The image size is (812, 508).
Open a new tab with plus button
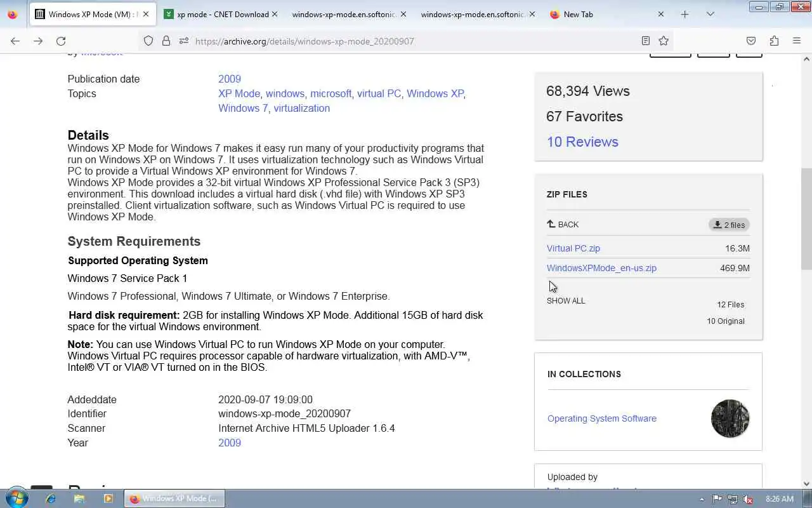[x=684, y=14]
